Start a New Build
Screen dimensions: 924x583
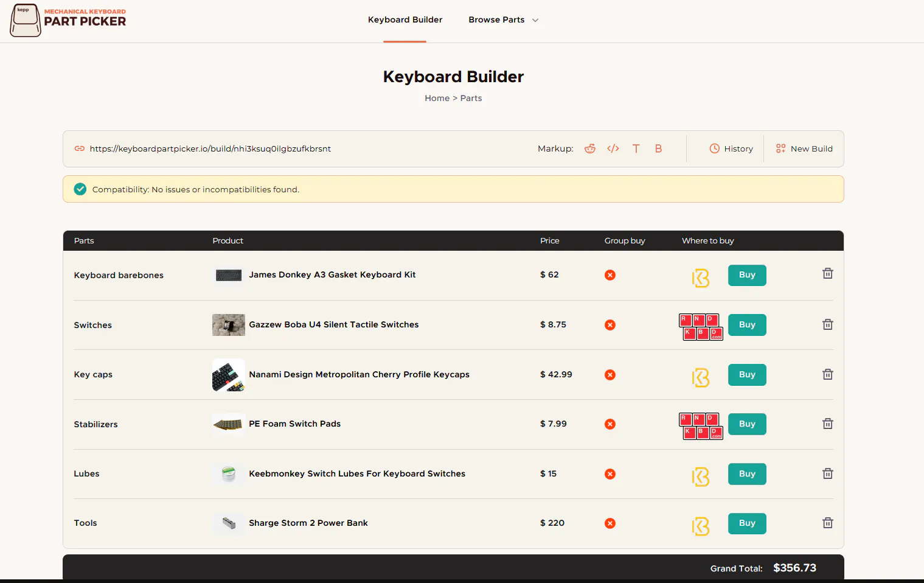pyautogui.click(x=804, y=148)
